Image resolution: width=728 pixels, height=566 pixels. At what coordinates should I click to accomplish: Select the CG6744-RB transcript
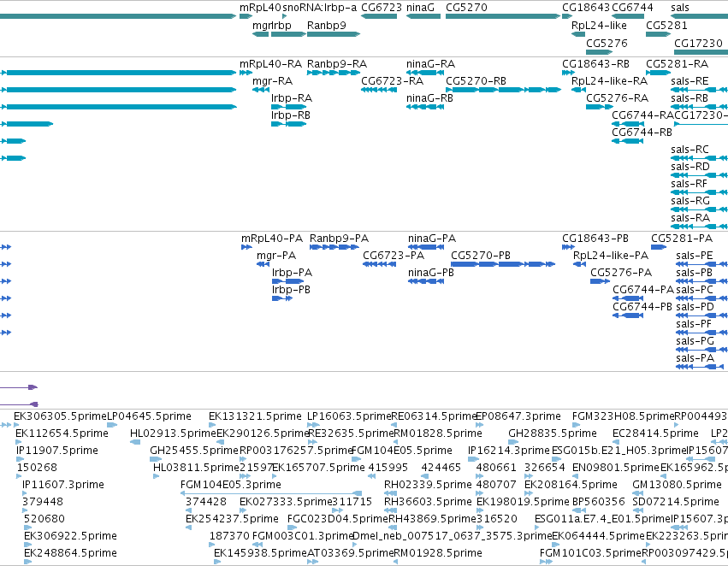point(628,141)
